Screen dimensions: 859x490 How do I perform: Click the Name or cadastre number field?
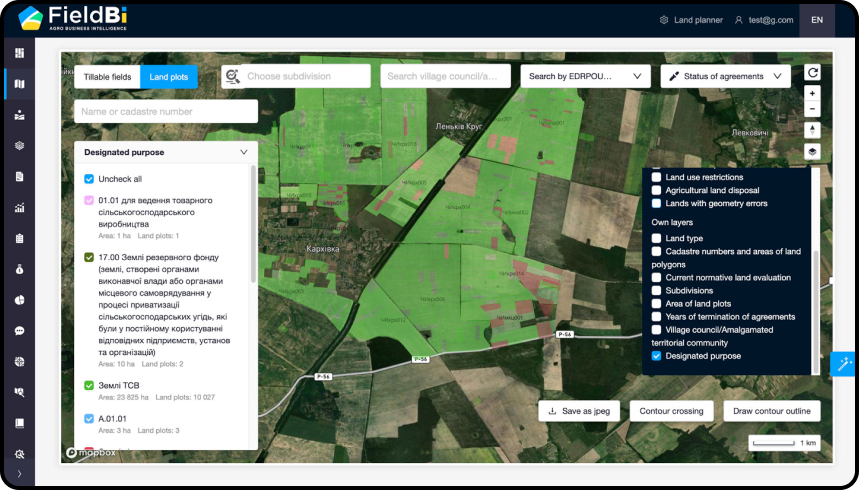(166, 111)
